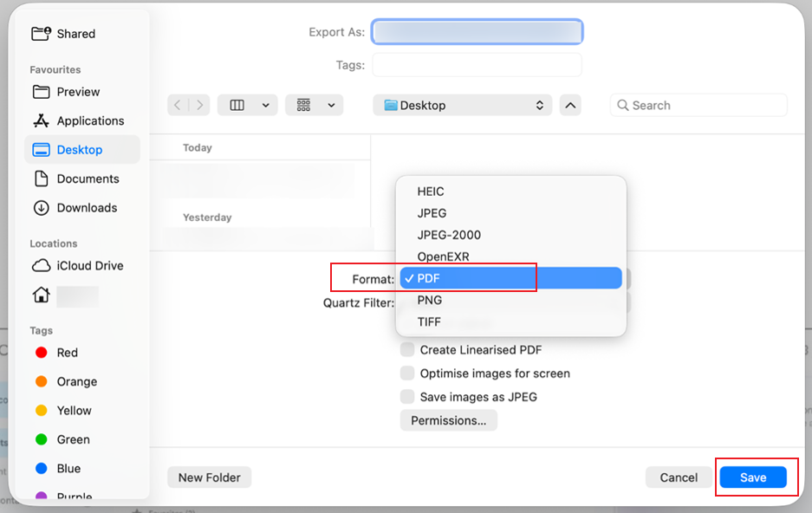The width and height of the screenshot is (812, 513).
Task: Collapse the dialog with the chevron button
Action: 569,105
